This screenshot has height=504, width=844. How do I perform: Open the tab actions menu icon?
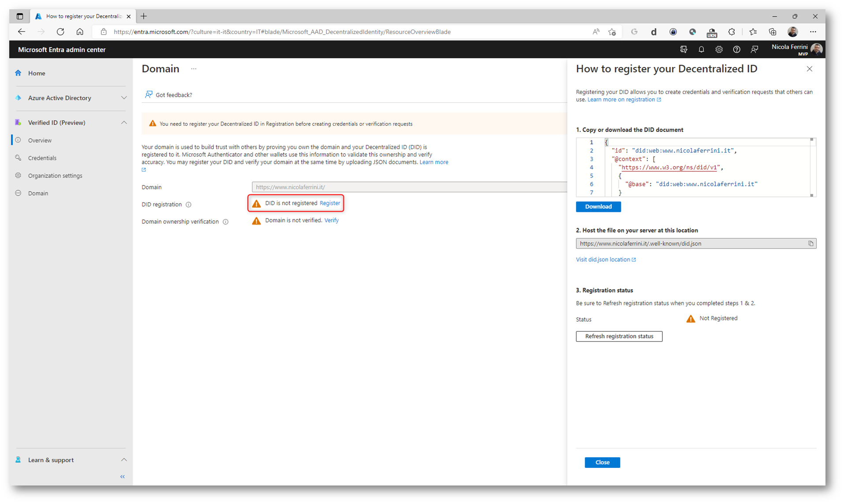20,16
